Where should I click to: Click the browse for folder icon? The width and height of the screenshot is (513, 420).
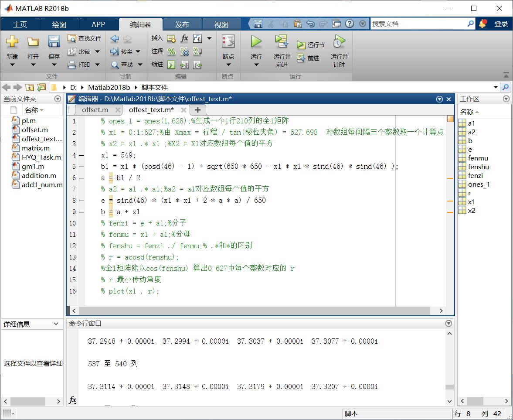41,87
